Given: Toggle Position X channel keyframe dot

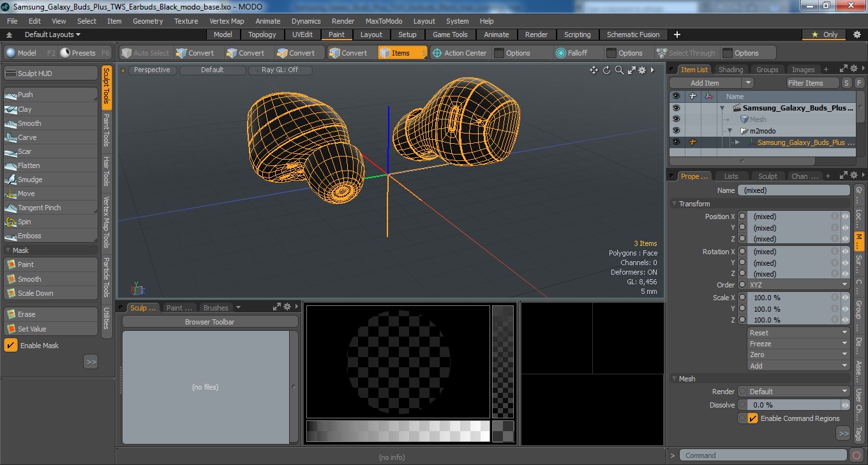Looking at the screenshot, I should (742, 217).
